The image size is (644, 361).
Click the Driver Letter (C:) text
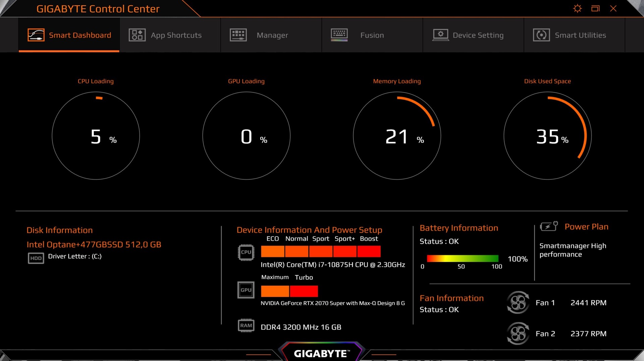click(x=75, y=256)
